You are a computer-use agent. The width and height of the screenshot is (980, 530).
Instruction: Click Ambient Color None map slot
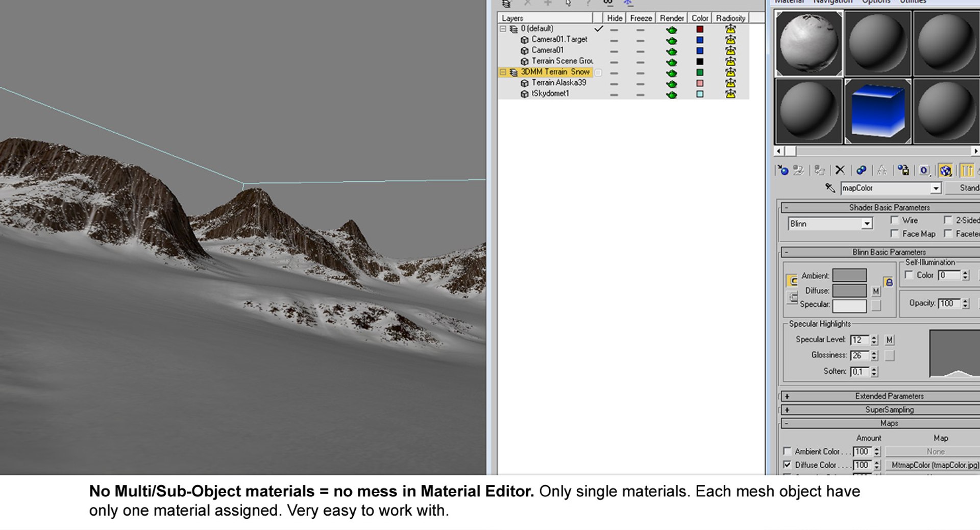[933, 451]
